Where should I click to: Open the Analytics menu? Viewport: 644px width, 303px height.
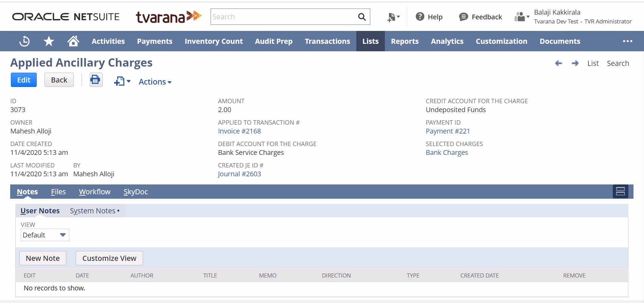click(447, 41)
